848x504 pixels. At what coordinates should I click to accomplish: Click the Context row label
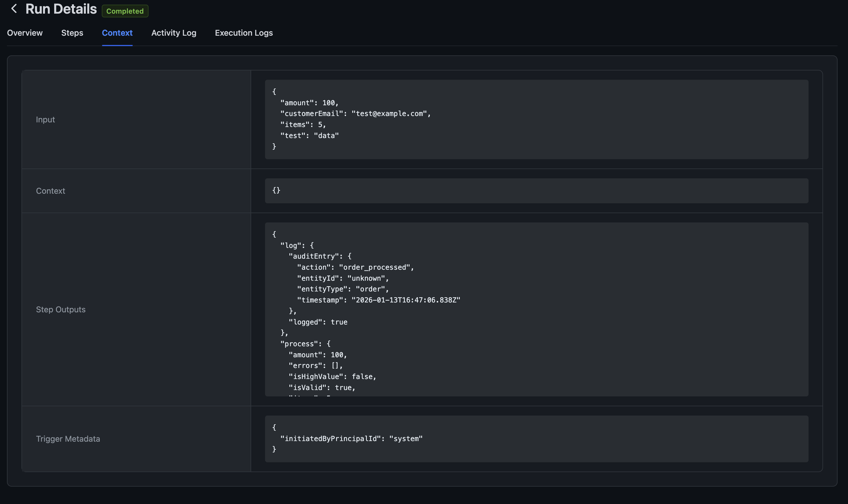(x=50, y=191)
